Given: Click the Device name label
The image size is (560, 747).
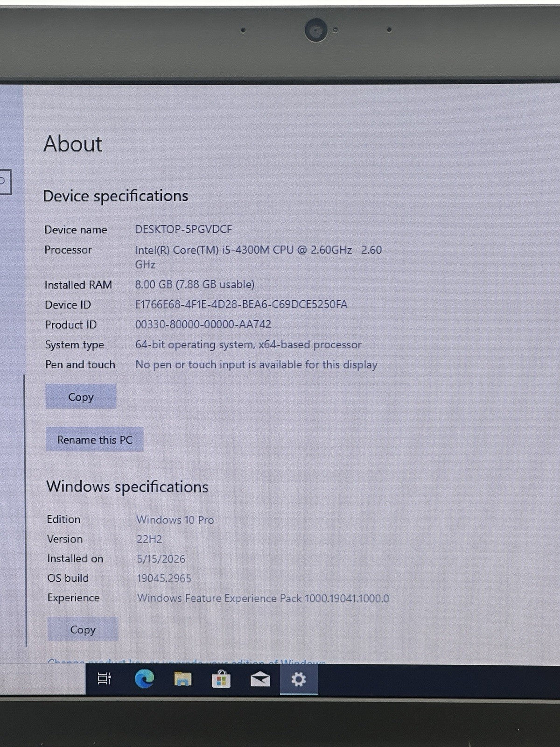Looking at the screenshot, I should coord(76,230).
